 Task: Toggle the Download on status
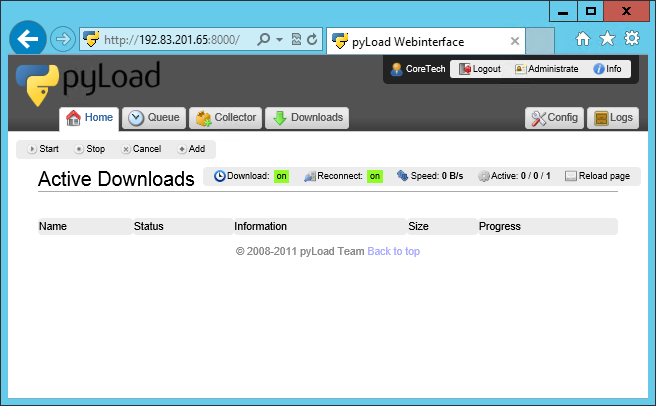click(281, 176)
